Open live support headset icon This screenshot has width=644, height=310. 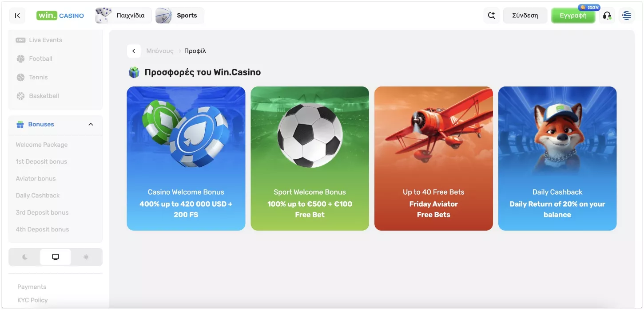pos(607,16)
